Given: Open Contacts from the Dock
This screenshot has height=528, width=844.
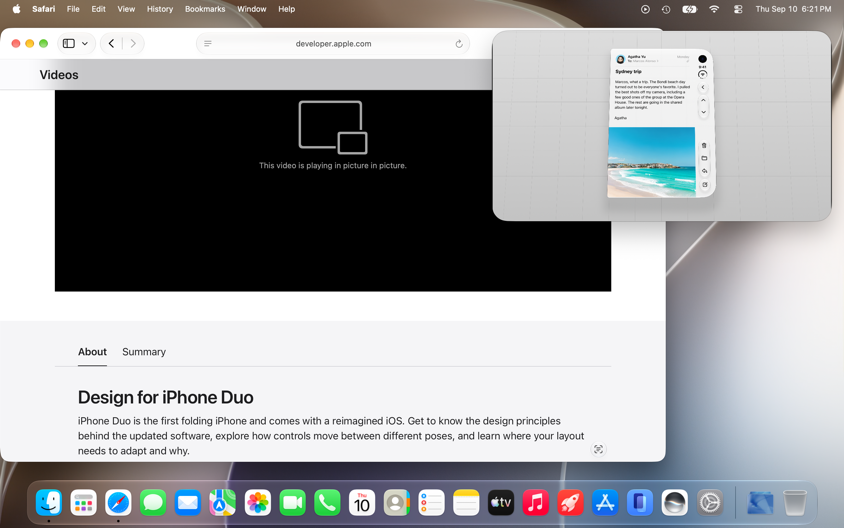Looking at the screenshot, I should click(x=397, y=503).
